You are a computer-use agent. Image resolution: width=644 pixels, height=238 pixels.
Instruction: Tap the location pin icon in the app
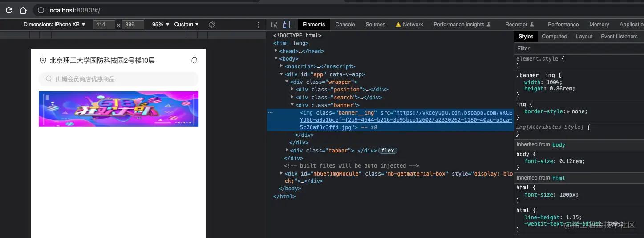43,60
